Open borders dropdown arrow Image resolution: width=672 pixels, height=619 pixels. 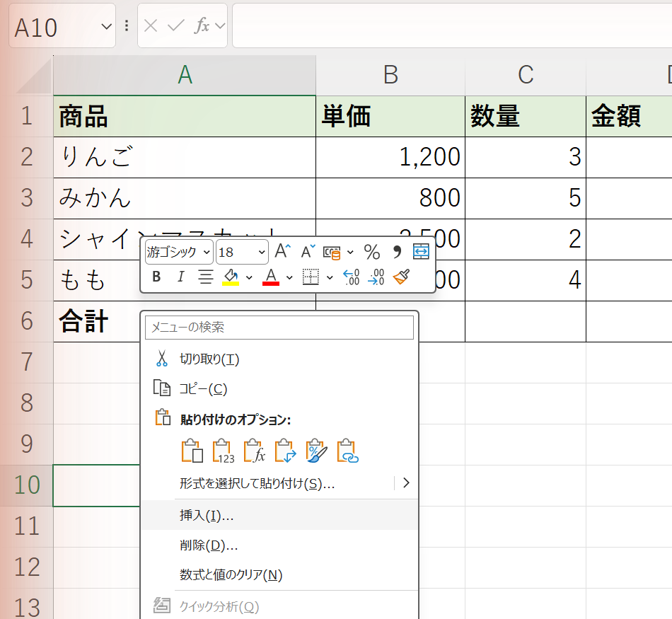(330, 278)
